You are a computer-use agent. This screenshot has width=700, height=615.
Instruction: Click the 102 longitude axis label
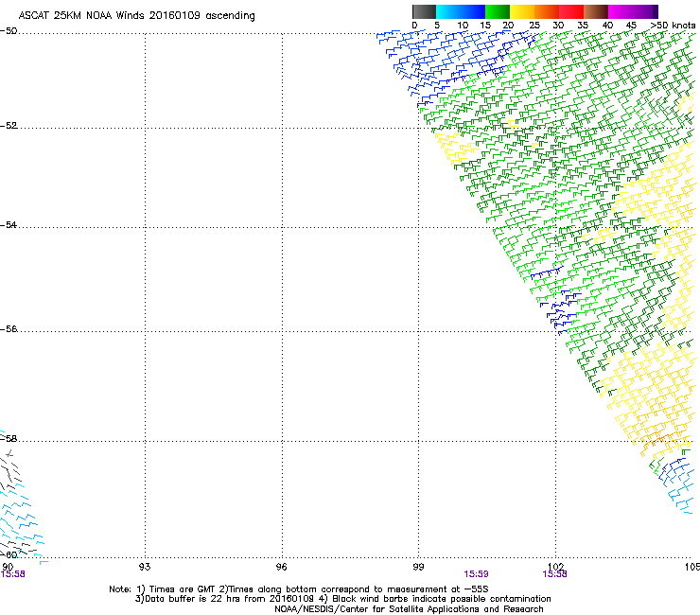click(555, 567)
